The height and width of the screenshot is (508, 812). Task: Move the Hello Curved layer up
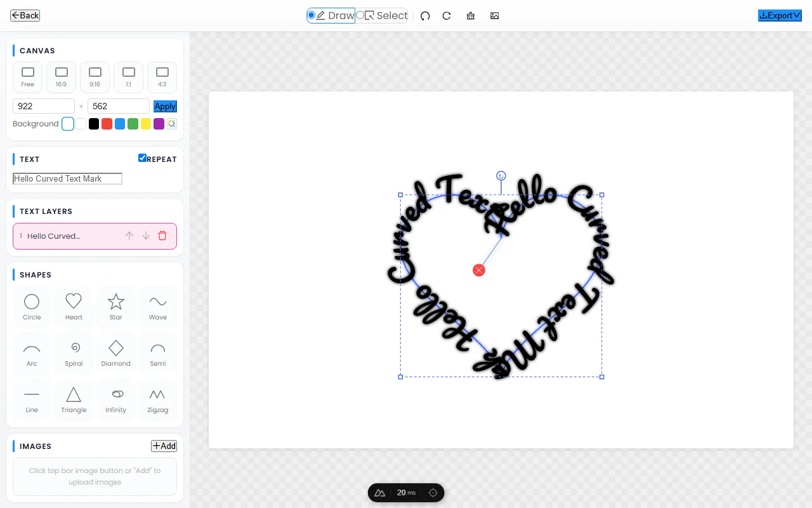pos(129,236)
